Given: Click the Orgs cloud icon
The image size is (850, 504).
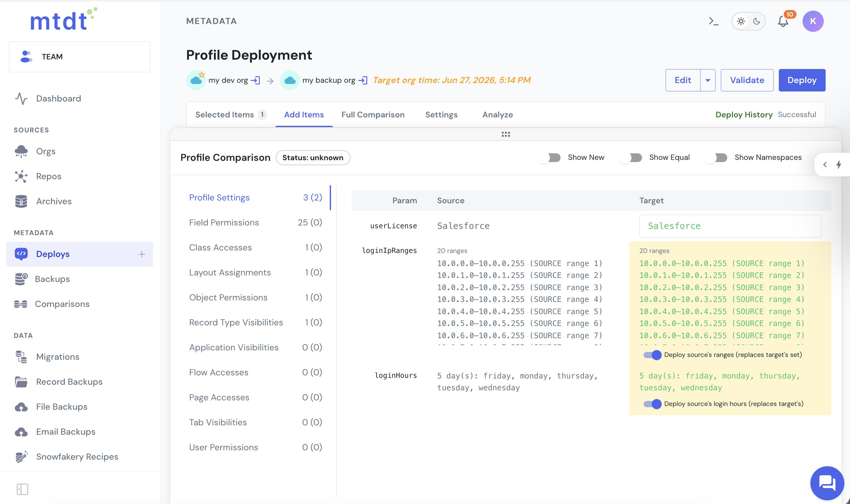Looking at the screenshot, I should [x=21, y=151].
